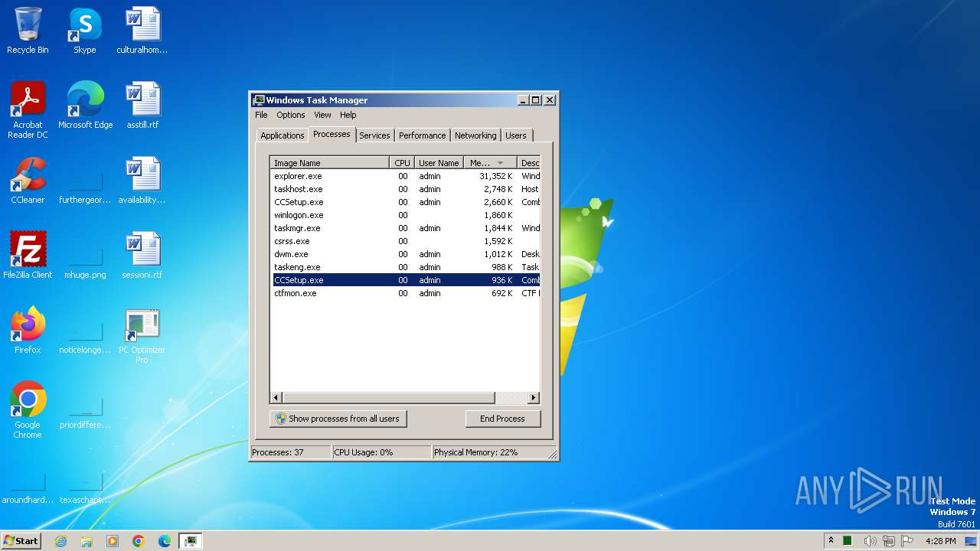The image size is (980, 551).
Task: Click the Start button
Action: click(21, 541)
